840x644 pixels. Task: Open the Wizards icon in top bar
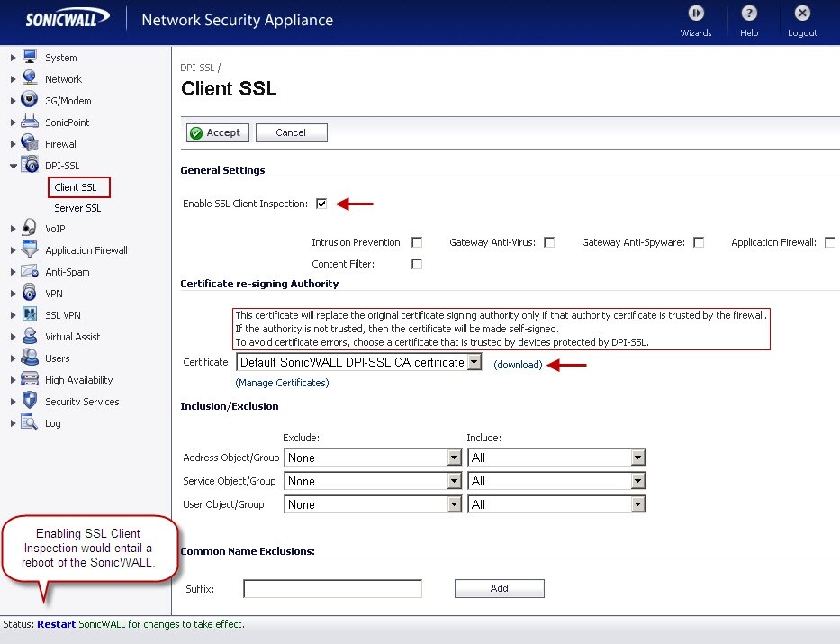point(695,20)
